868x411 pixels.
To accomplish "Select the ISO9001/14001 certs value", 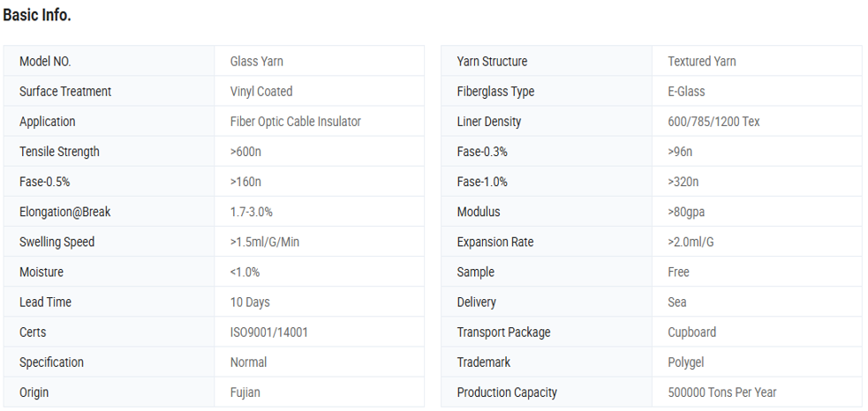I will tap(268, 332).
